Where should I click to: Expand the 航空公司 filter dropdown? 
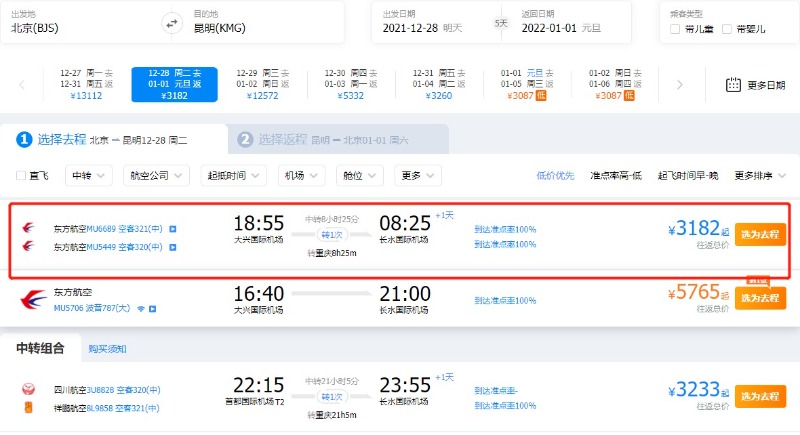(x=156, y=176)
